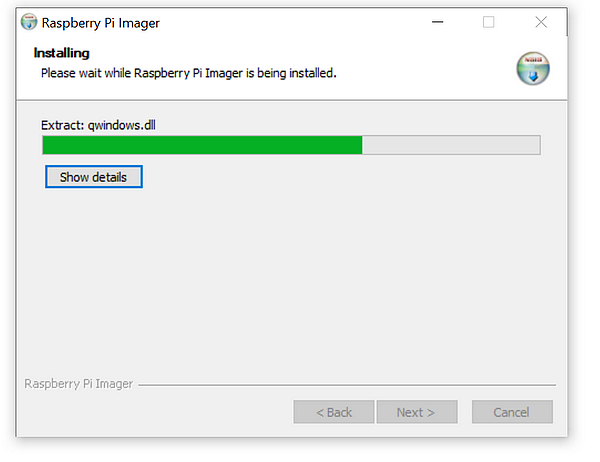Click the empty gray panel below Show details
The image size is (600, 462).
(291, 279)
